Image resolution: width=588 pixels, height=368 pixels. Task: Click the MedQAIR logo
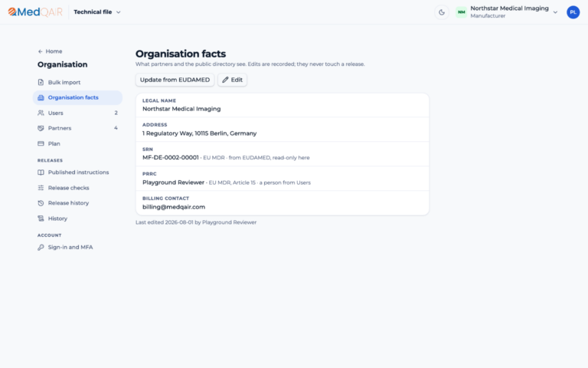35,12
